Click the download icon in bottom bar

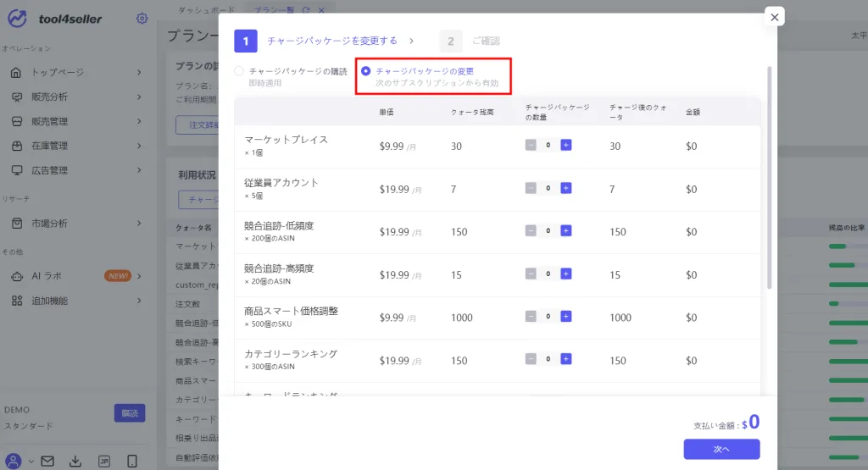(x=75, y=461)
